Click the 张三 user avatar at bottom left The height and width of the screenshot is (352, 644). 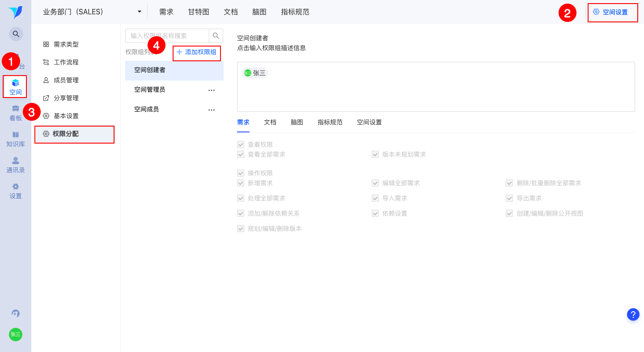[x=16, y=334]
